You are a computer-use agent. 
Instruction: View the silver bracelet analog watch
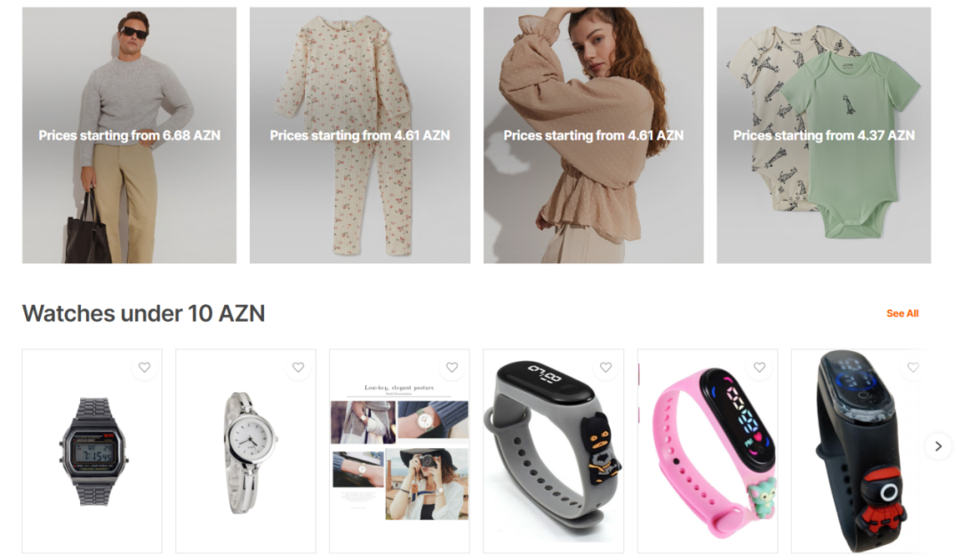[246, 452]
